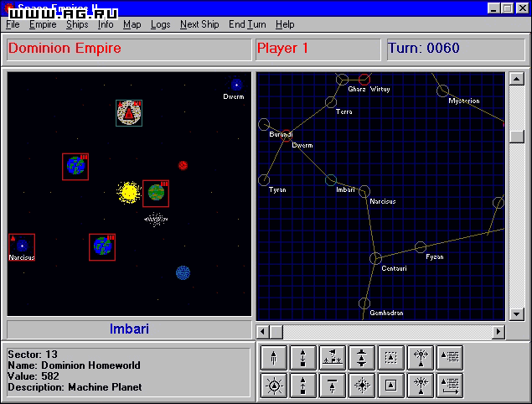Click End Turn in the menu bar
Viewport: 532px width, 404px height.
(x=247, y=24)
